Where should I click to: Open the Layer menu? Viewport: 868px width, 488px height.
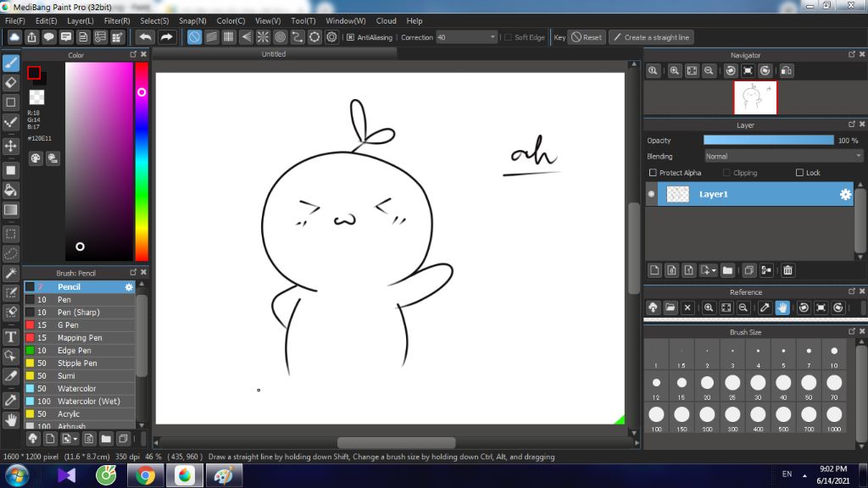pos(81,20)
